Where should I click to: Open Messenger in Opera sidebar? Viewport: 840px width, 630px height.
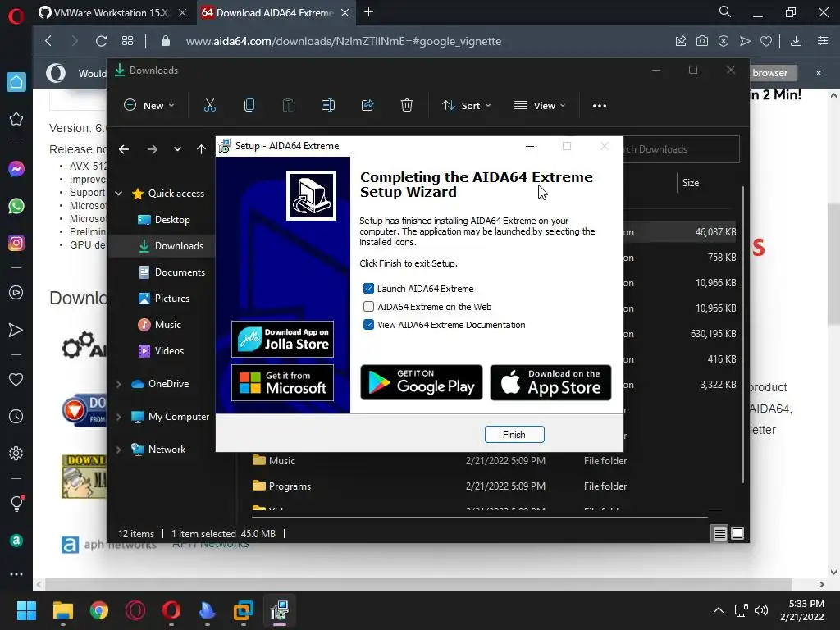[16, 169]
